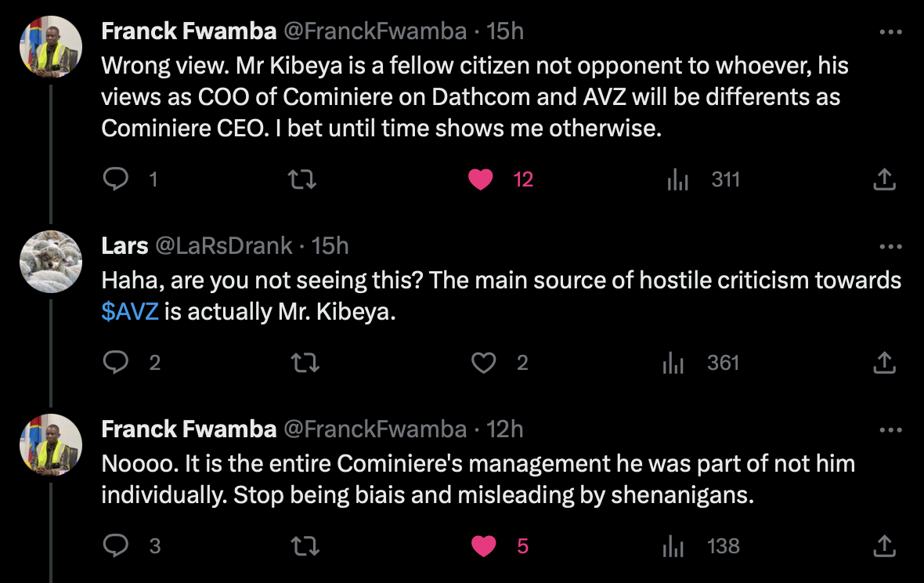The image size is (924, 583).
Task: Click the $AVZ cashtag link
Action: [130, 311]
